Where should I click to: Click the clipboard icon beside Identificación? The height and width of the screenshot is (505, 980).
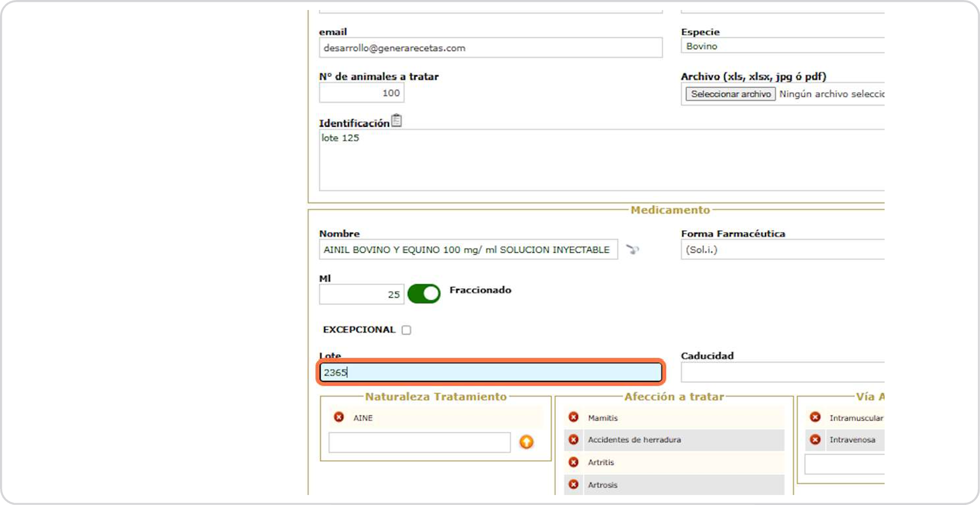click(396, 121)
